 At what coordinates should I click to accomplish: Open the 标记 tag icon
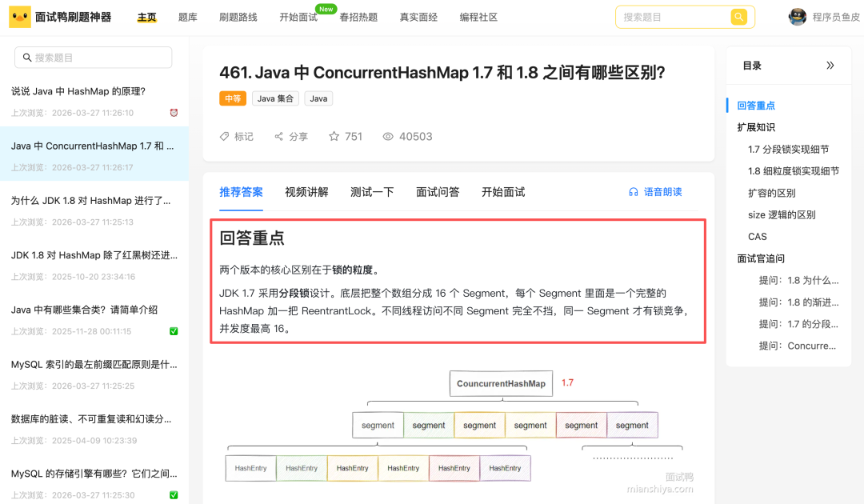coord(225,136)
